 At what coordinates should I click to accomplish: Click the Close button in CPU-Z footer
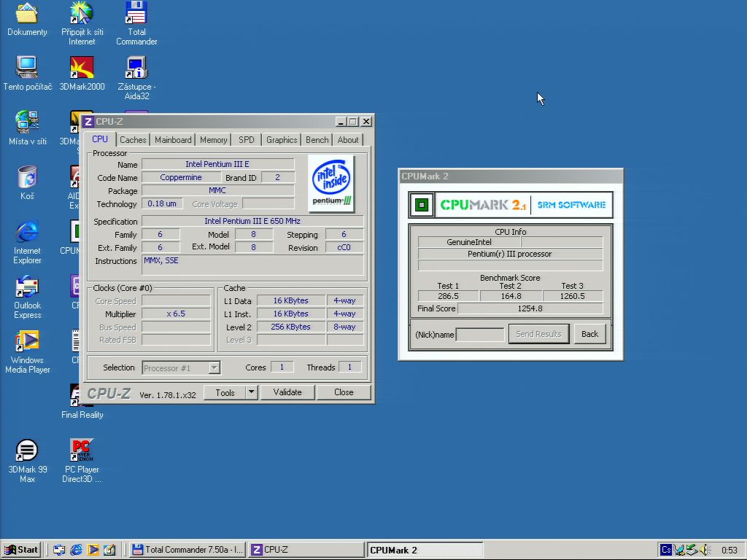pos(344,392)
